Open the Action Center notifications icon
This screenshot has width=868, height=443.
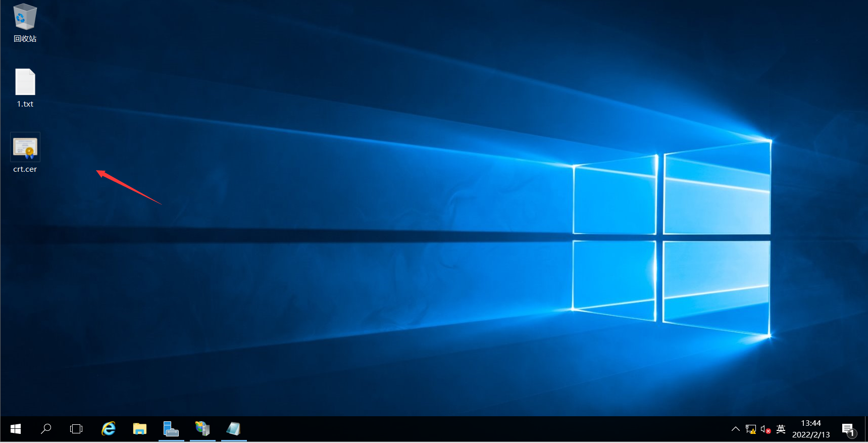[x=848, y=429]
